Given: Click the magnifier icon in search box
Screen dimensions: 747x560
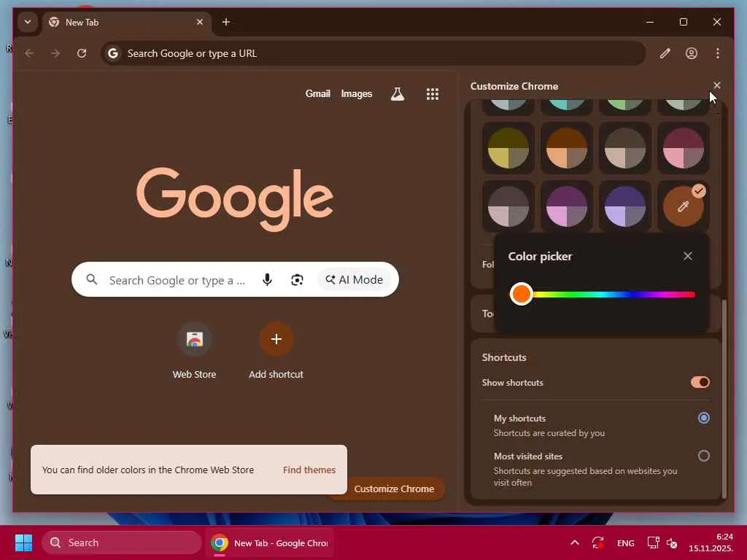Looking at the screenshot, I should click(x=91, y=279).
